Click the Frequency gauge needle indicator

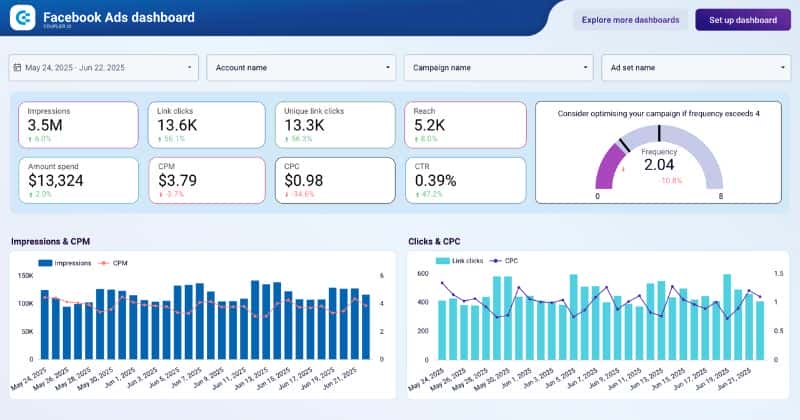[x=623, y=146]
